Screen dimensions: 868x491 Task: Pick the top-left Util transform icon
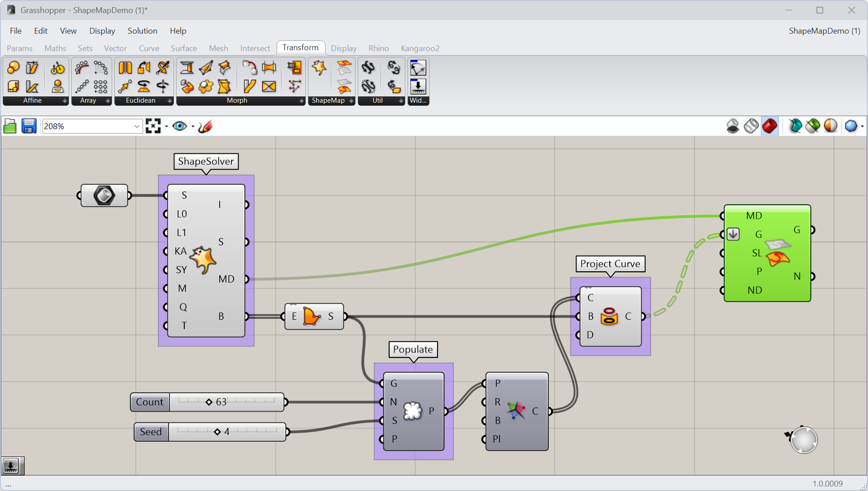coord(368,67)
